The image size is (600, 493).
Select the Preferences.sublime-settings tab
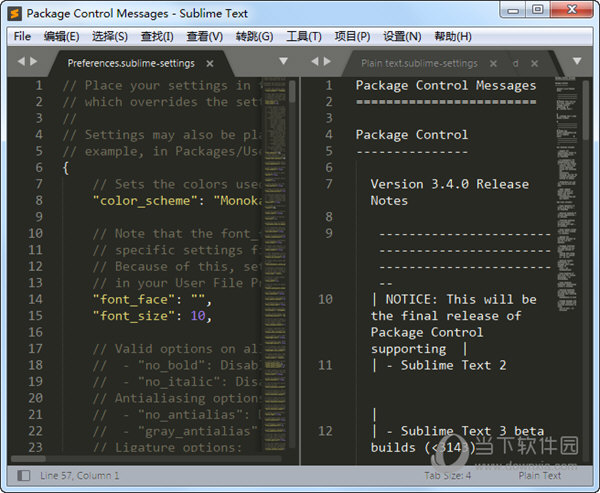tap(131, 63)
